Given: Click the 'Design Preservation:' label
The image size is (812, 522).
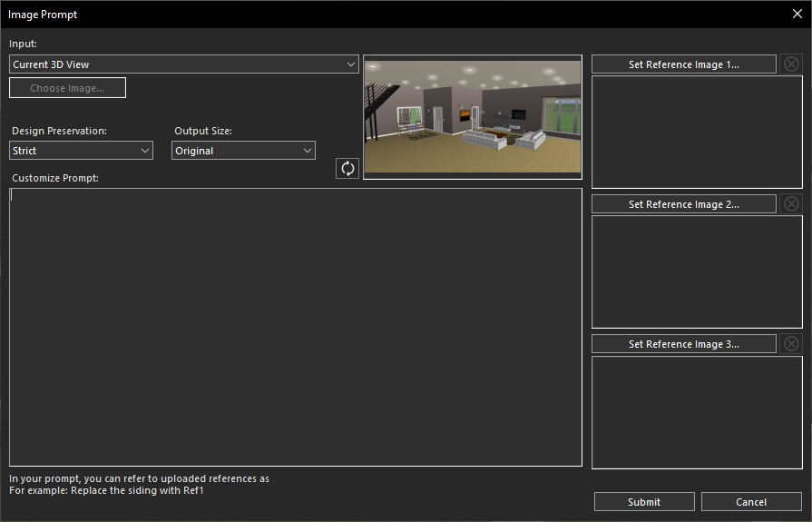Looking at the screenshot, I should coord(60,131).
